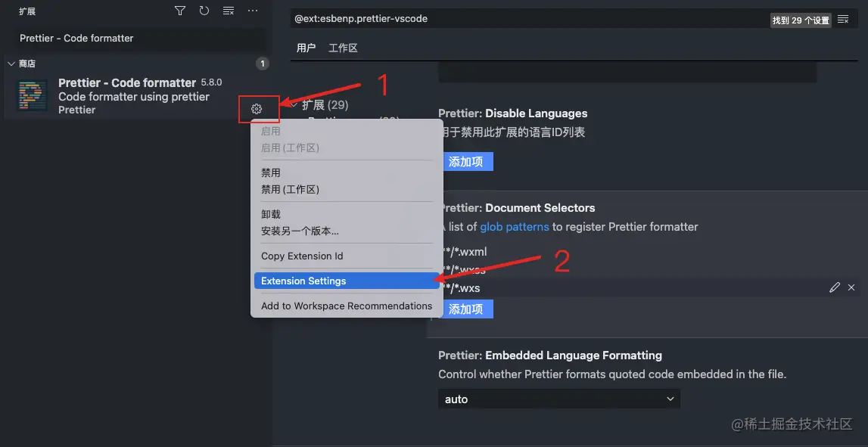Clear extensions search results icon
The width and height of the screenshot is (868, 447).
pos(228,11)
